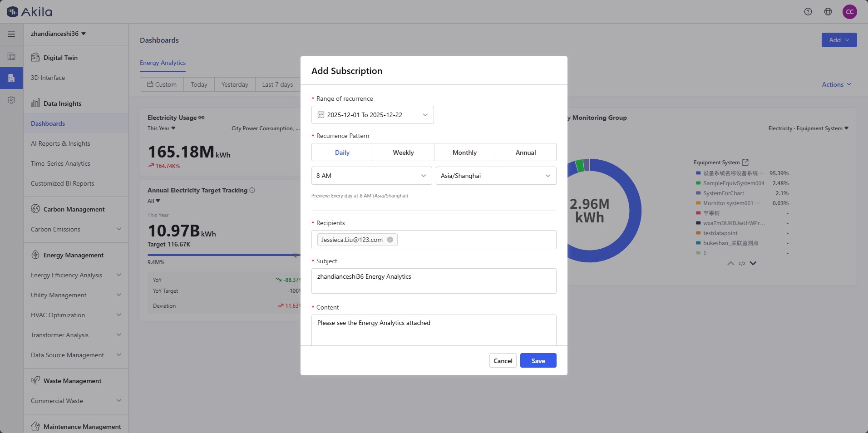Click the target tracking progress slider handle
868x433 pixels.
296,255
